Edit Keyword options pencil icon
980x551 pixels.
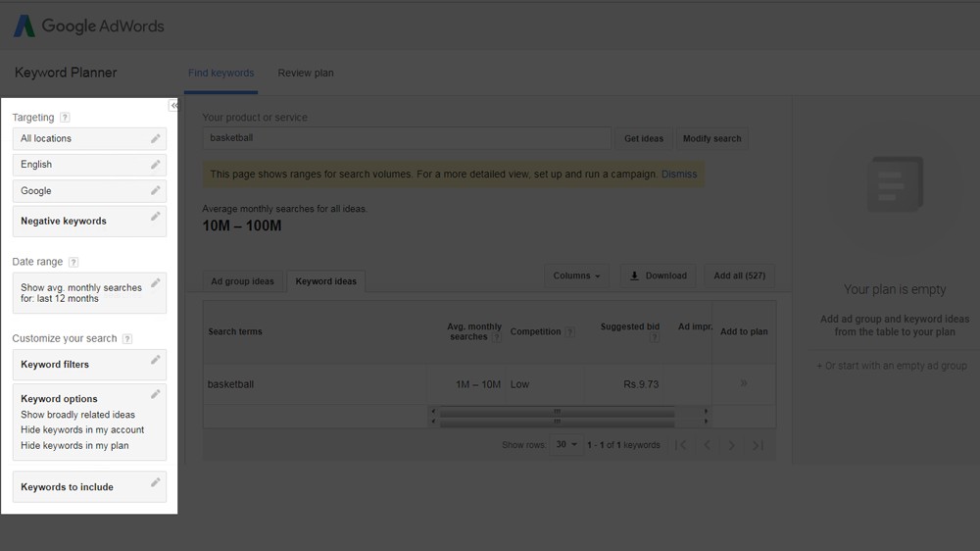pos(155,394)
